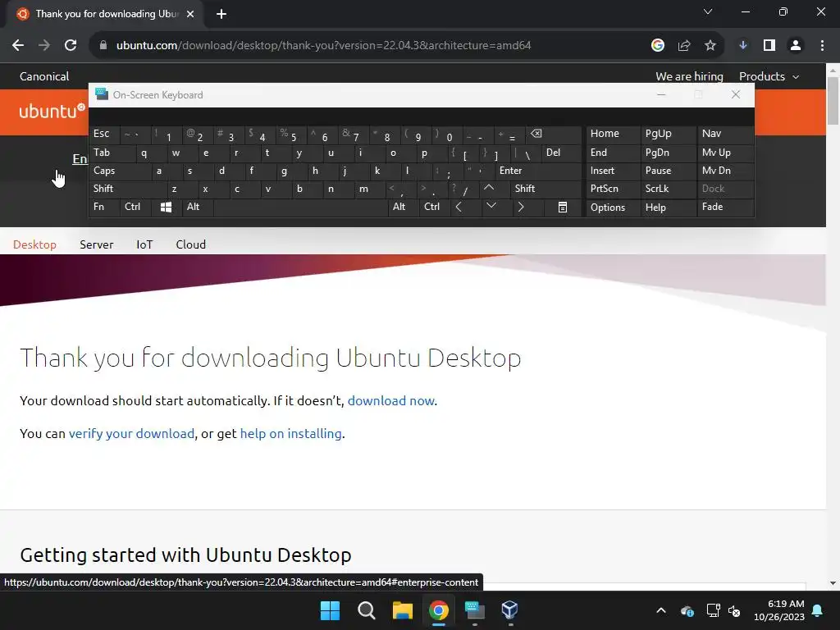
Task: Open the 'We are hiring' link
Action: [689, 76]
